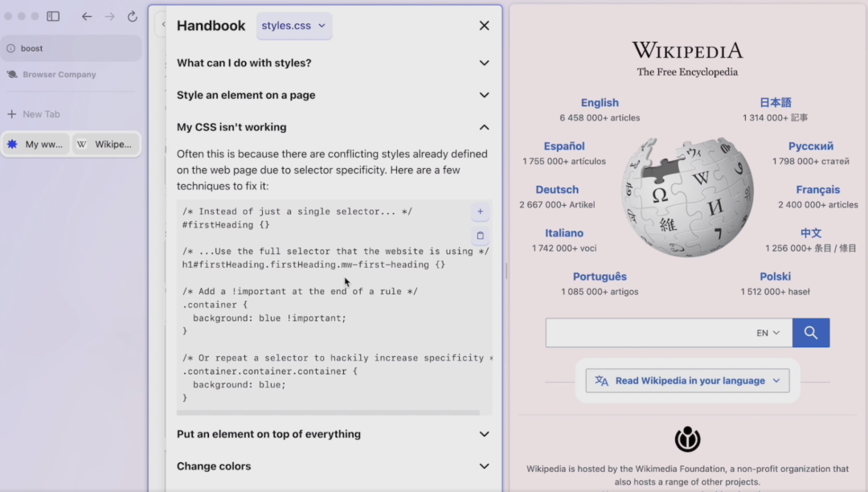Image resolution: width=868 pixels, height=492 pixels.
Task: Open Español Wikipedia link
Action: [x=564, y=146]
